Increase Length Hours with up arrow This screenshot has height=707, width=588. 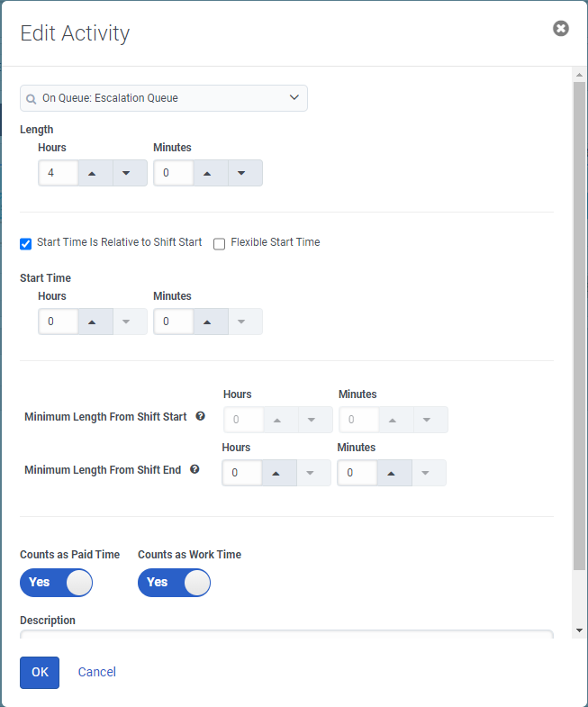[x=92, y=173]
